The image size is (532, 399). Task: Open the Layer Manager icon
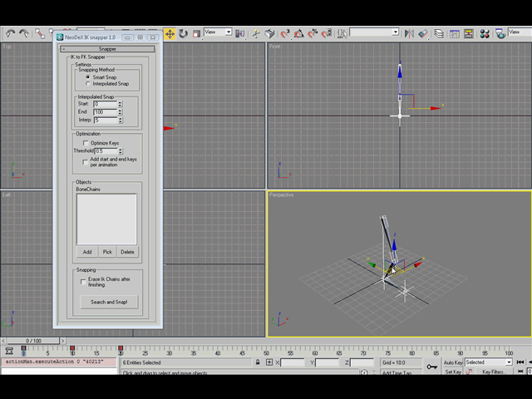click(x=439, y=33)
